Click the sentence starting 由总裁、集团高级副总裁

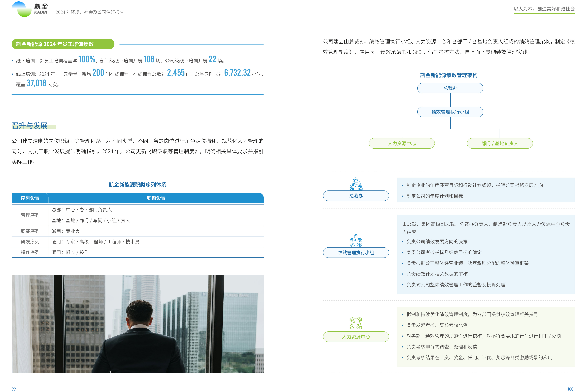486,228
